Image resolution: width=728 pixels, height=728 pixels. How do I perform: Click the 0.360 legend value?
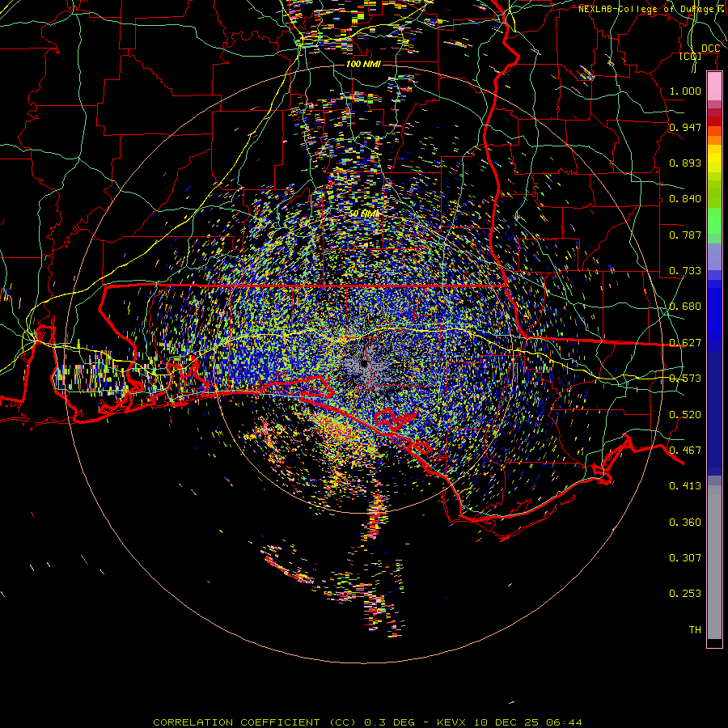click(685, 523)
